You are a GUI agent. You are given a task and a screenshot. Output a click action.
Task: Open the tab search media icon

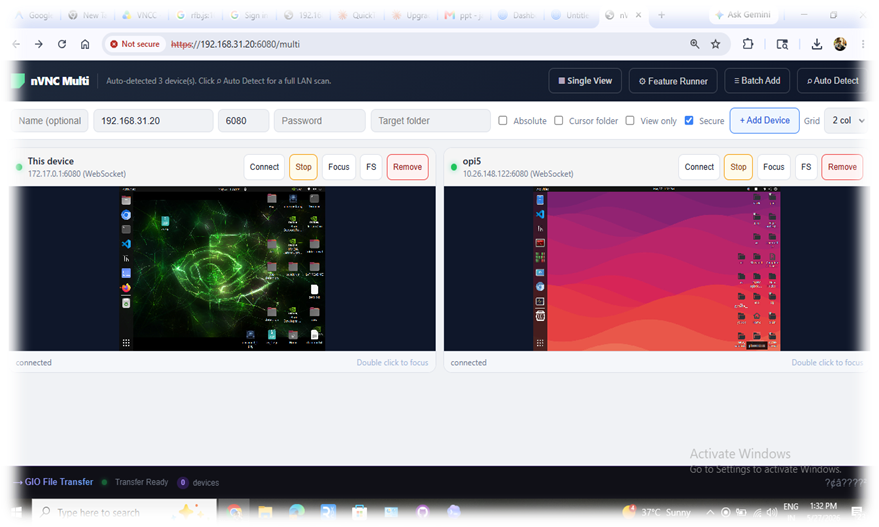(x=782, y=44)
